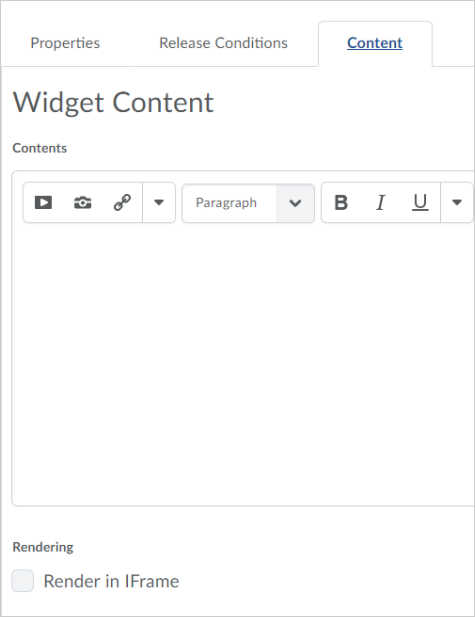Viewport: 475px width, 617px height.
Task: Click the Insert Stuff video icon
Action: 43,203
